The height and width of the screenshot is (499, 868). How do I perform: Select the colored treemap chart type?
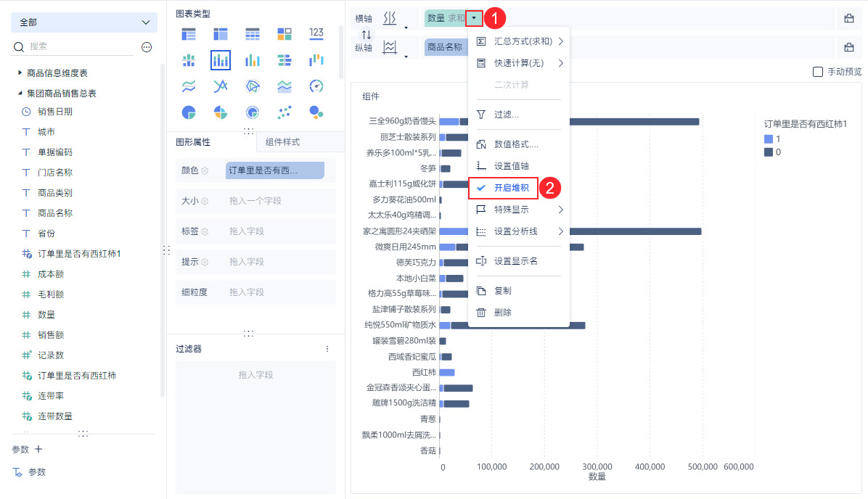pos(284,34)
